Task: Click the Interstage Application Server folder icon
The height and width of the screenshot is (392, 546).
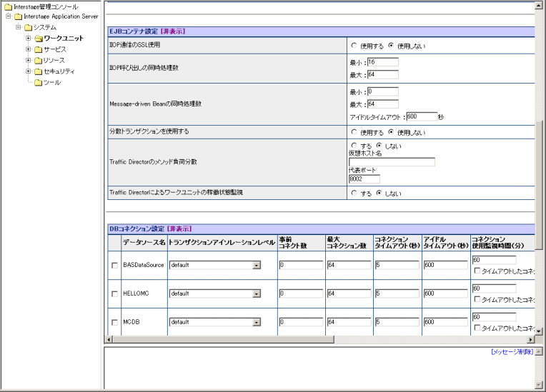Action: [17, 16]
